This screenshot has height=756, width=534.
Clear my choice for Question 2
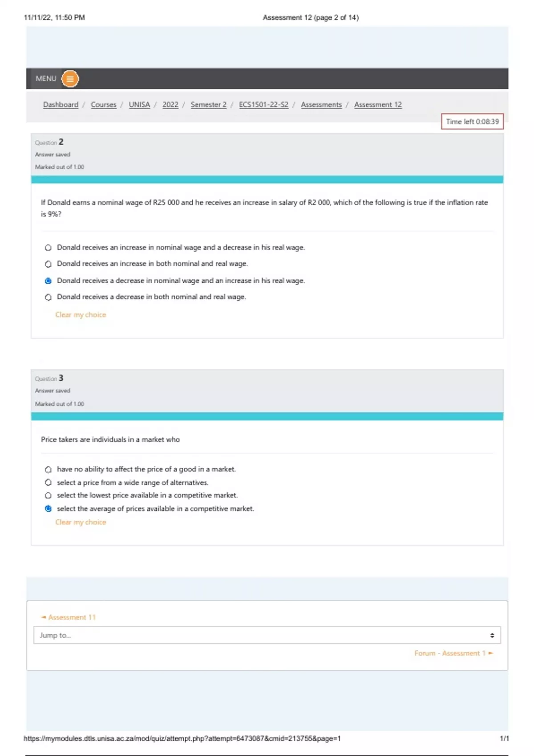pos(81,315)
